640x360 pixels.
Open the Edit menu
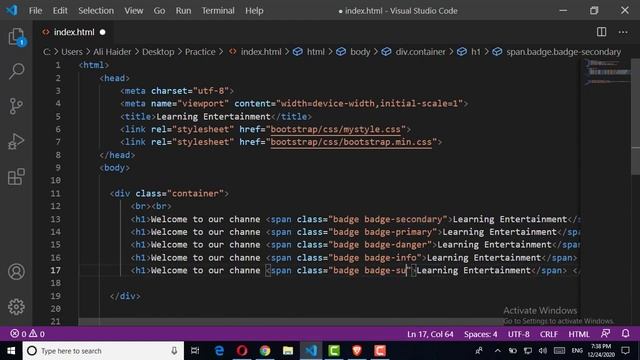[x=60, y=11]
